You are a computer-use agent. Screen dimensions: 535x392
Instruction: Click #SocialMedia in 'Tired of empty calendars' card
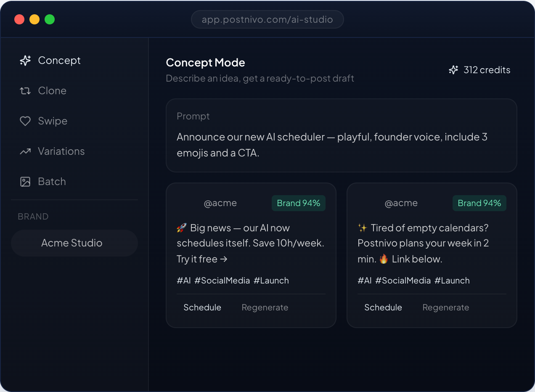click(x=403, y=281)
